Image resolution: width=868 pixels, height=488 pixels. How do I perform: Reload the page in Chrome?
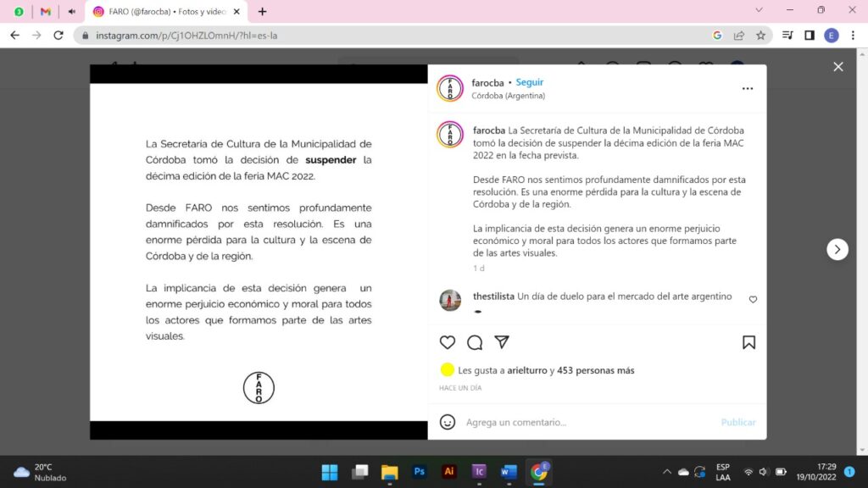pyautogui.click(x=58, y=36)
